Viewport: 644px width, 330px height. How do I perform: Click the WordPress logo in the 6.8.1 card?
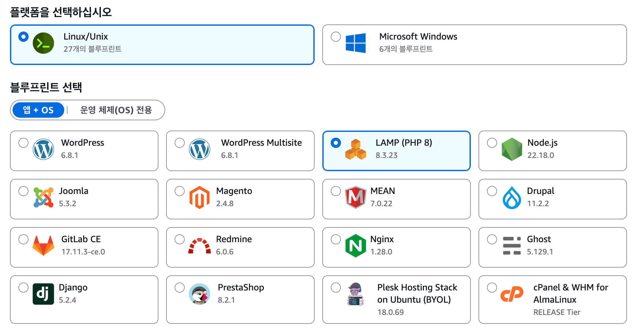click(x=43, y=149)
